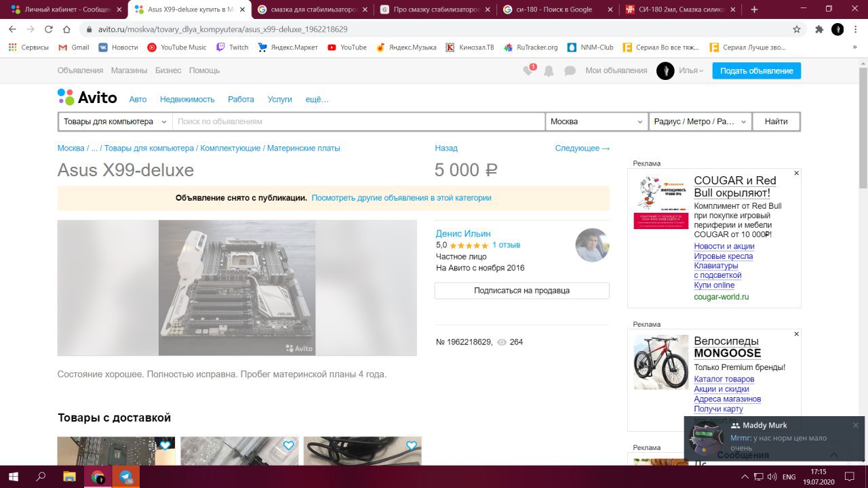Open Windows Start menu
868x488 pixels.
point(12,476)
